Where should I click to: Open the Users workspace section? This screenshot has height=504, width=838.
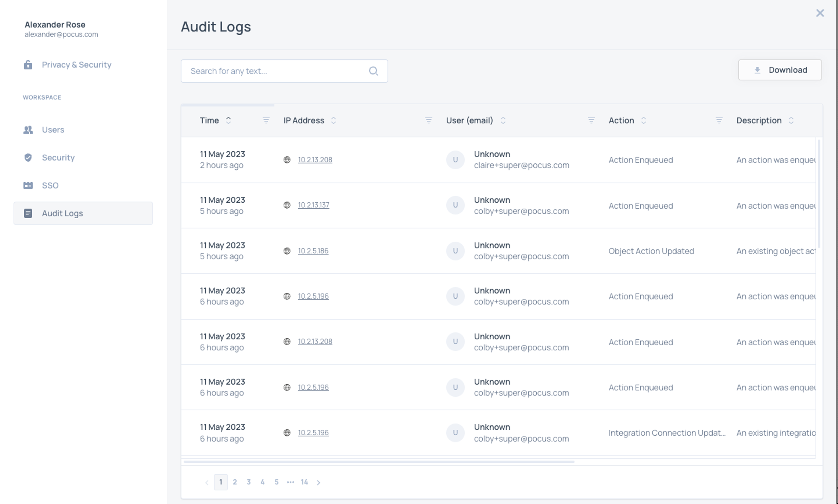(x=53, y=130)
